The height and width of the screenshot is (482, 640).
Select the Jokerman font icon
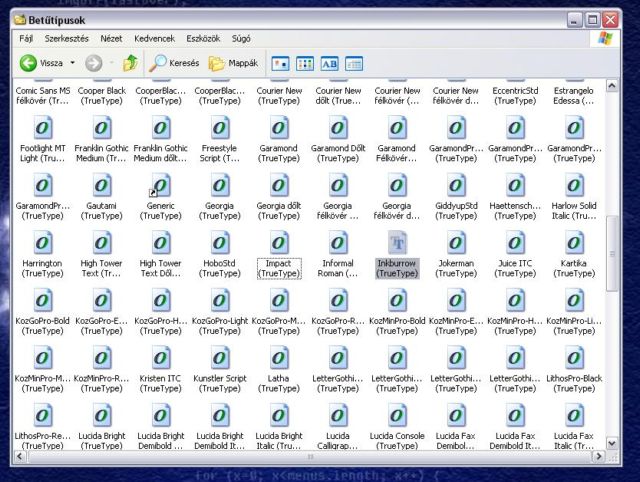tap(456, 243)
